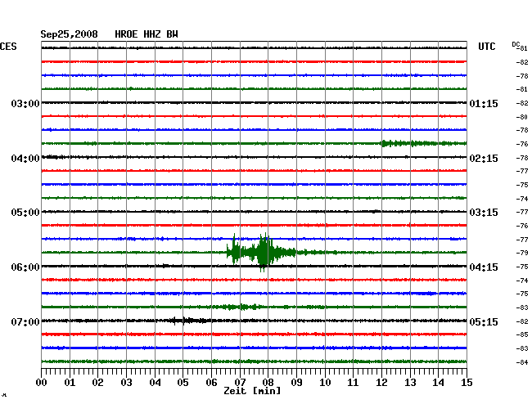Click minute tick label 06 on axis

tap(211, 383)
